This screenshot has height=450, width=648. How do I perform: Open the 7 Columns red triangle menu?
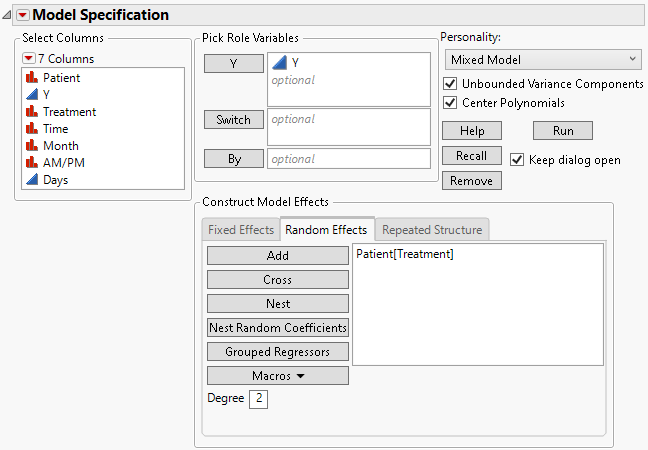(28, 58)
